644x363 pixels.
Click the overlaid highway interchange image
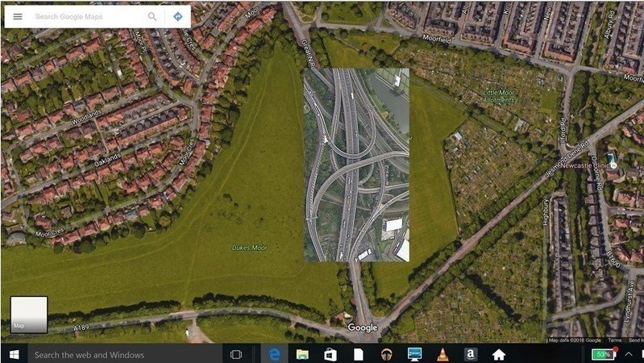point(356,165)
